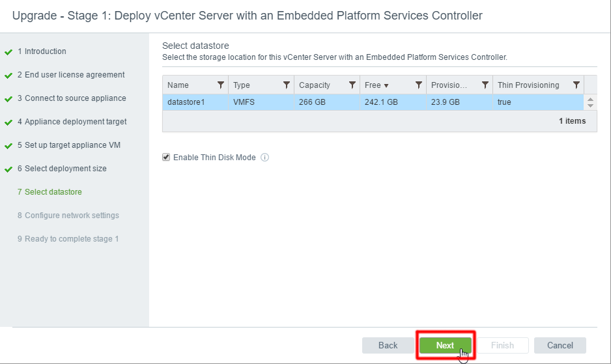Go to step 3 Connect to source appliance

coord(72,98)
